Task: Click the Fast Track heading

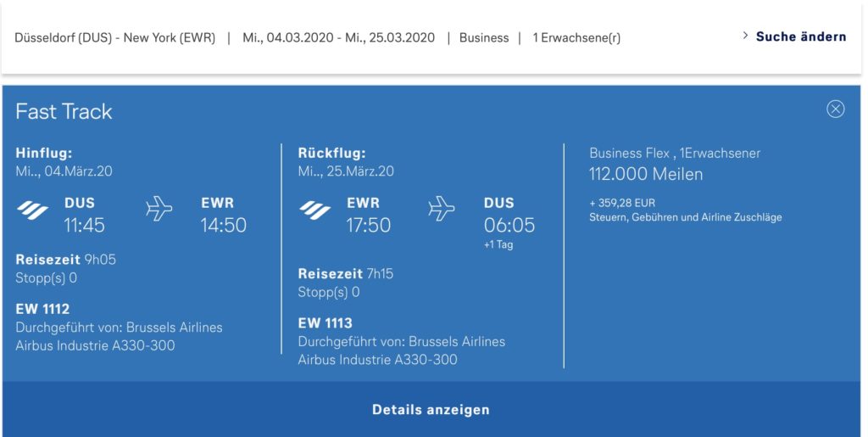Action: (64, 111)
